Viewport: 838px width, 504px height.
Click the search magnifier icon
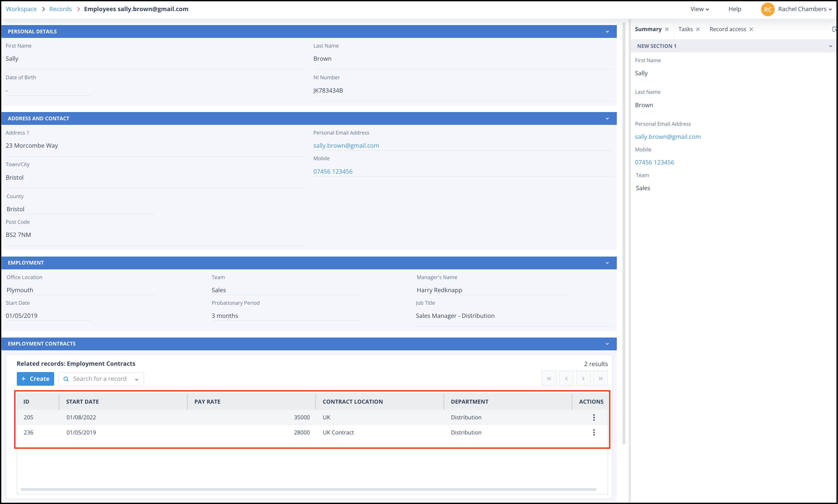coord(66,379)
